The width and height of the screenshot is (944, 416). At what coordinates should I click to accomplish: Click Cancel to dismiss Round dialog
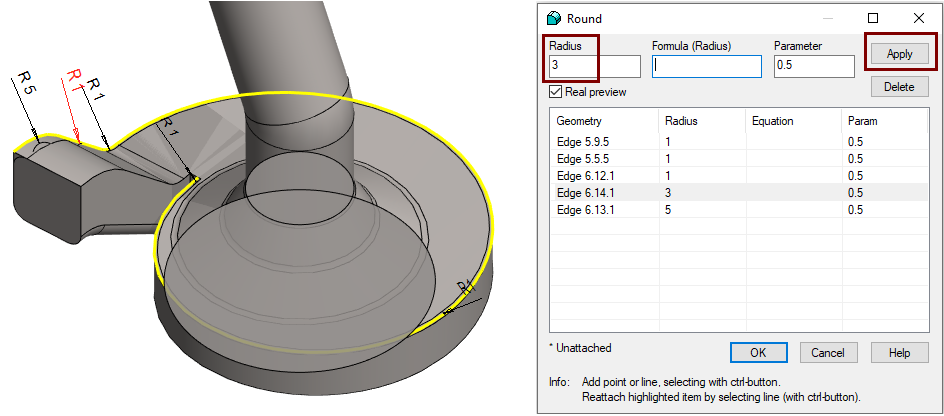click(828, 352)
